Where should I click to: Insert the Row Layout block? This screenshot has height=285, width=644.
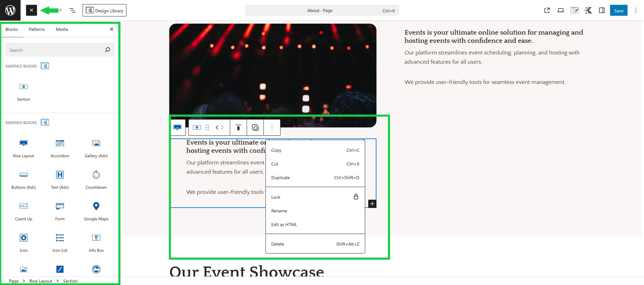point(23,147)
